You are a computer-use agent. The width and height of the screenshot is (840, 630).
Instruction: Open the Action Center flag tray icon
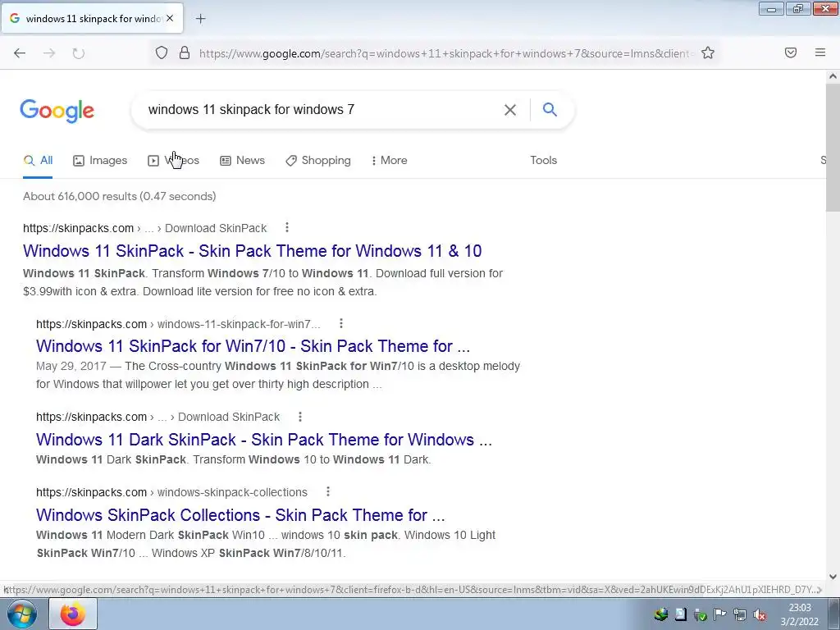pyautogui.click(x=720, y=615)
